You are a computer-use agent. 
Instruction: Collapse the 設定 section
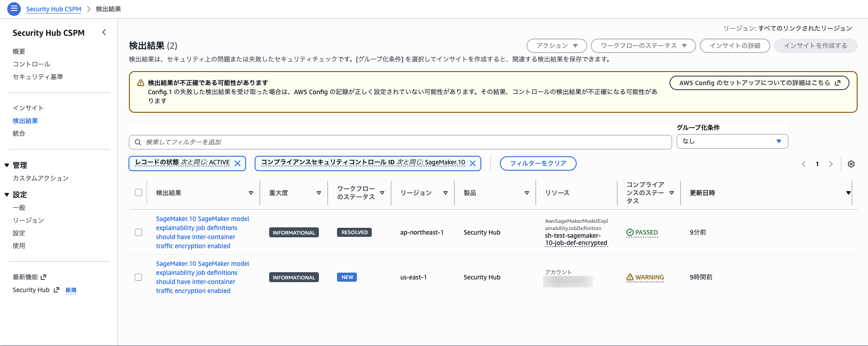coord(7,195)
